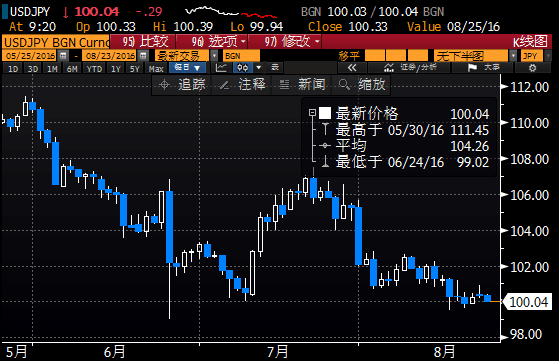Set range to 1Y
This screenshot has height=361, width=559.
point(116,68)
